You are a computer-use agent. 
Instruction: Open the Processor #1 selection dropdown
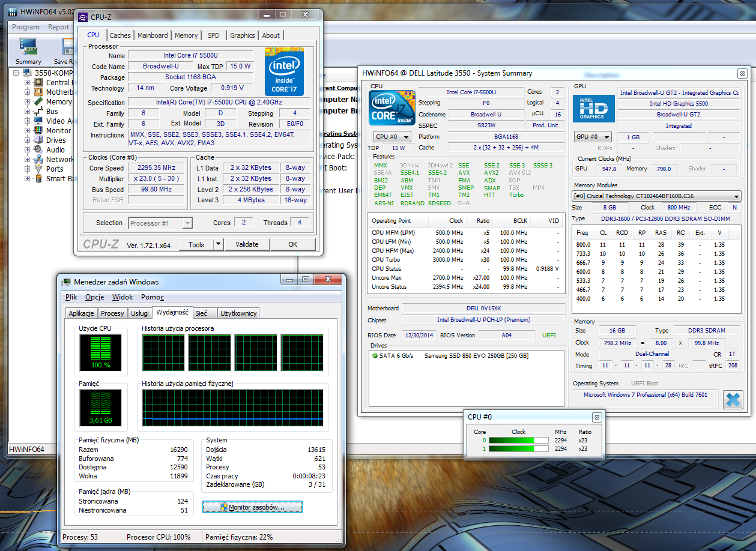pyautogui.click(x=161, y=223)
